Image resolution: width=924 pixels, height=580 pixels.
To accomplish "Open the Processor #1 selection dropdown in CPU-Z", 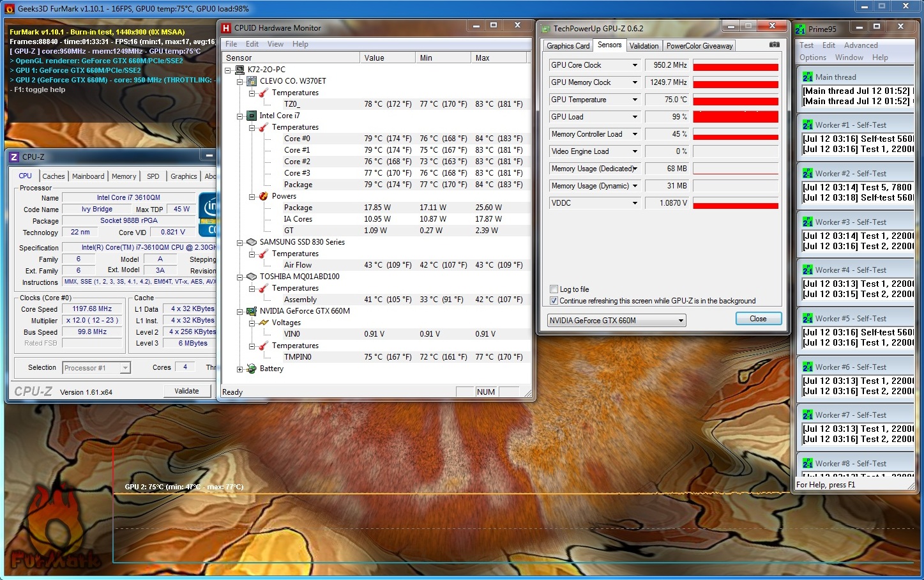I will [x=96, y=368].
